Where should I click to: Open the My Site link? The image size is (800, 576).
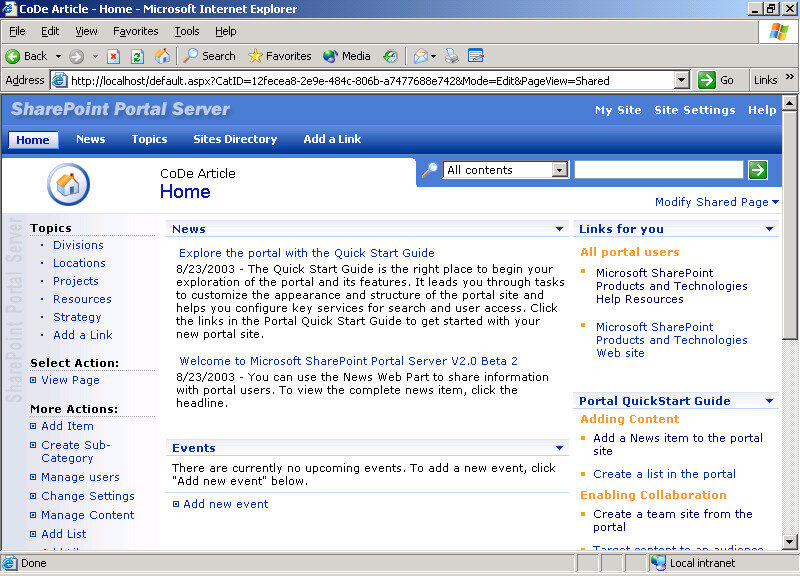[618, 110]
